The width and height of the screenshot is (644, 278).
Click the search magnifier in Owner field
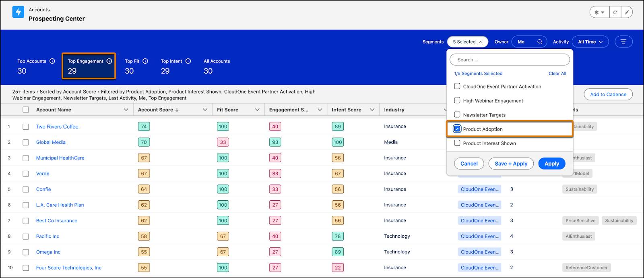click(540, 42)
